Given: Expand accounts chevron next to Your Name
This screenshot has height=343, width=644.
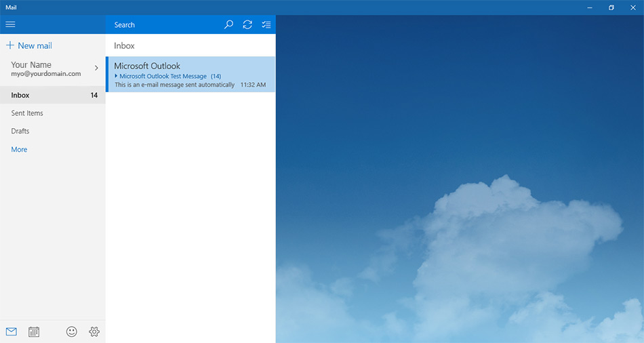Looking at the screenshot, I should point(96,68).
